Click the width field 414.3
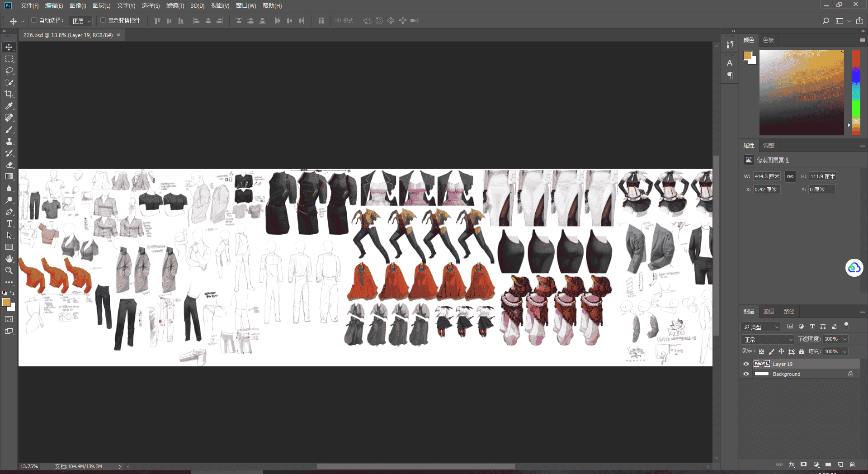Screen dimensions: 868x474 (x=767, y=177)
